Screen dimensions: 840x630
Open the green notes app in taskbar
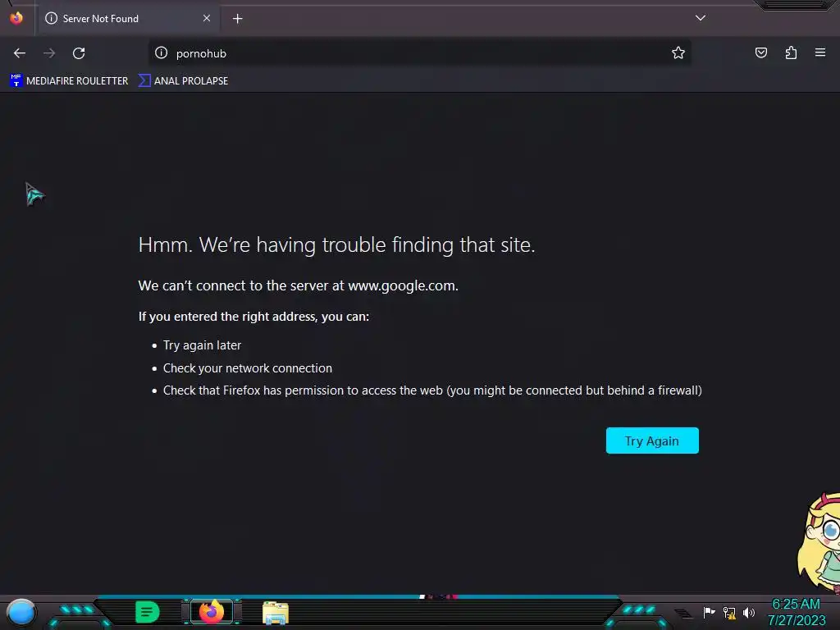[x=148, y=612]
